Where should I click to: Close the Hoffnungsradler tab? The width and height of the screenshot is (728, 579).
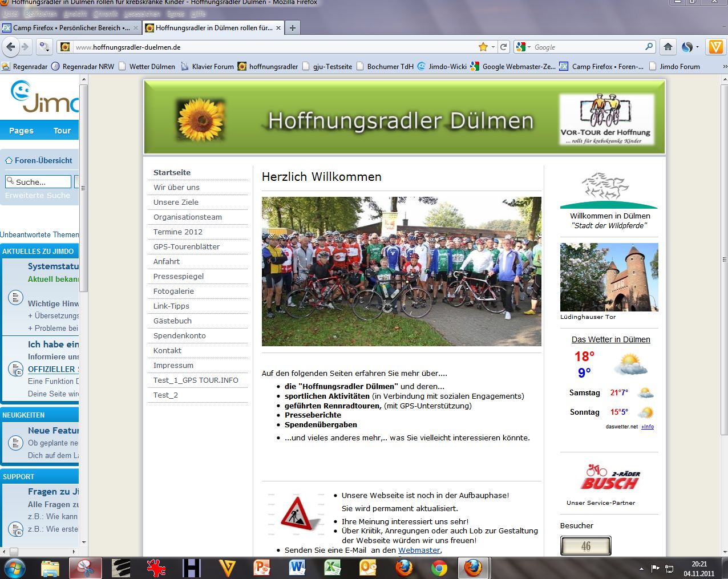click(x=278, y=27)
